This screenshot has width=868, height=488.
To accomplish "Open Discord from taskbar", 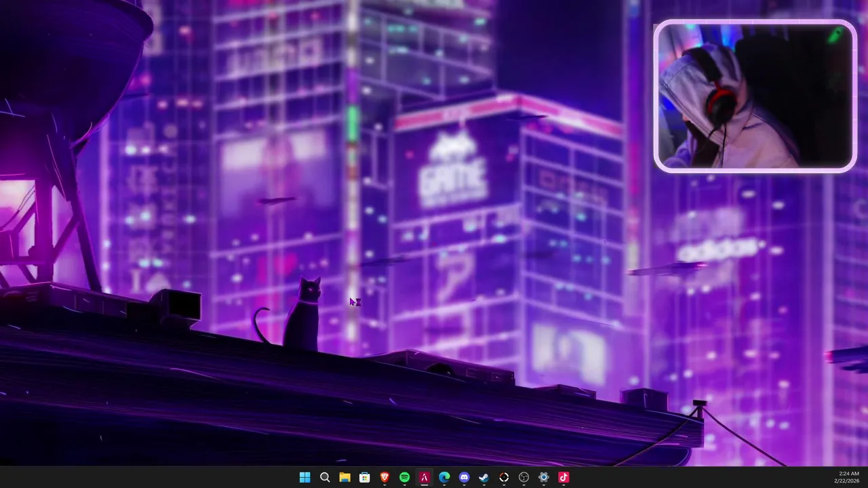I will click(x=464, y=477).
